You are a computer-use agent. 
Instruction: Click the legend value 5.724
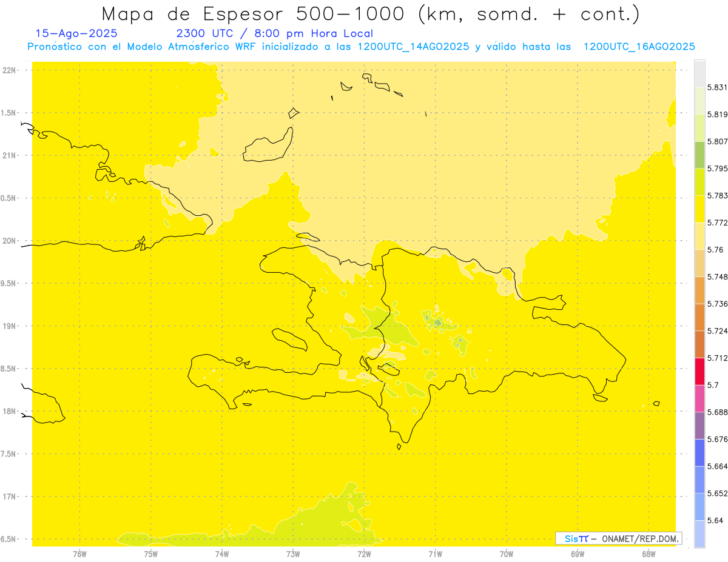(x=717, y=331)
